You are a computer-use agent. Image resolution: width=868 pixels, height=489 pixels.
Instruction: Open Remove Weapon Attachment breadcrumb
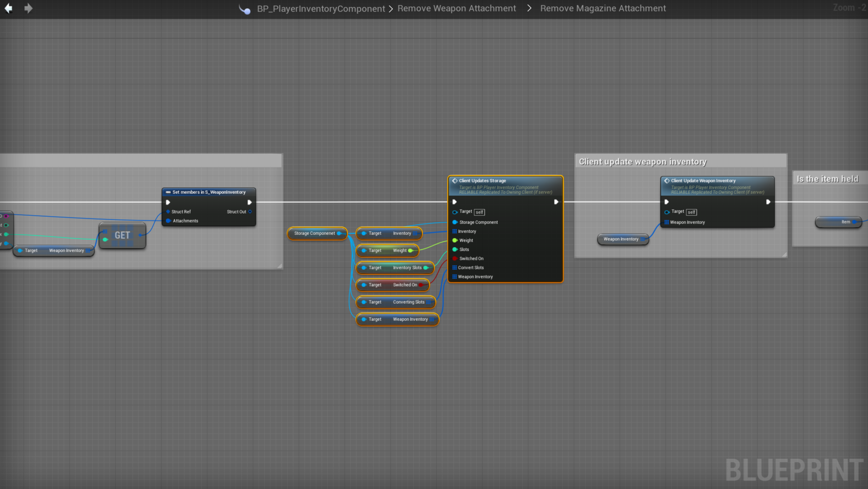(x=456, y=8)
